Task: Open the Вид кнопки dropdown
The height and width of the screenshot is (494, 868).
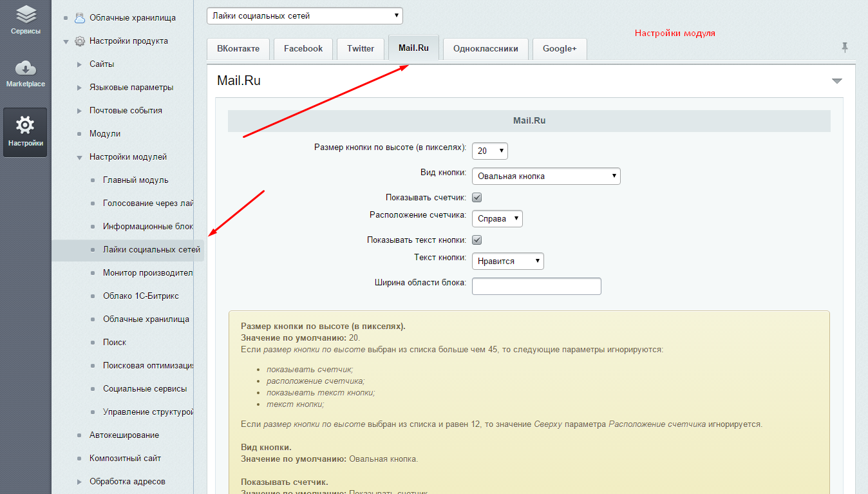Action: tap(546, 176)
